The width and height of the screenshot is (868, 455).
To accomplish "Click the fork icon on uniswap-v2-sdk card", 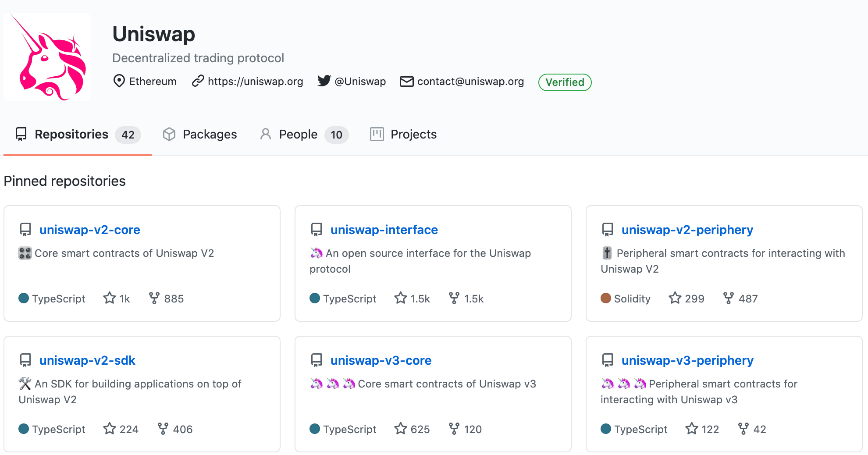I will [163, 429].
